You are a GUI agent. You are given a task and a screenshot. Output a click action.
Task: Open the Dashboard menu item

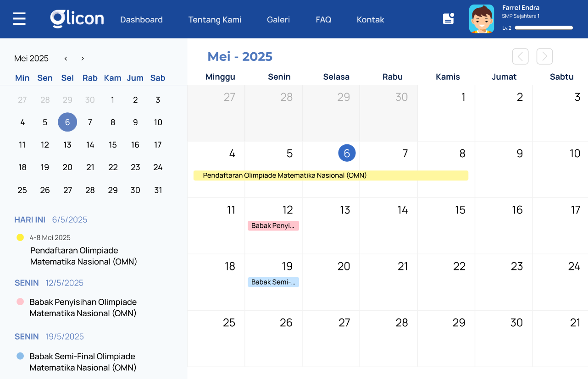click(141, 20)
